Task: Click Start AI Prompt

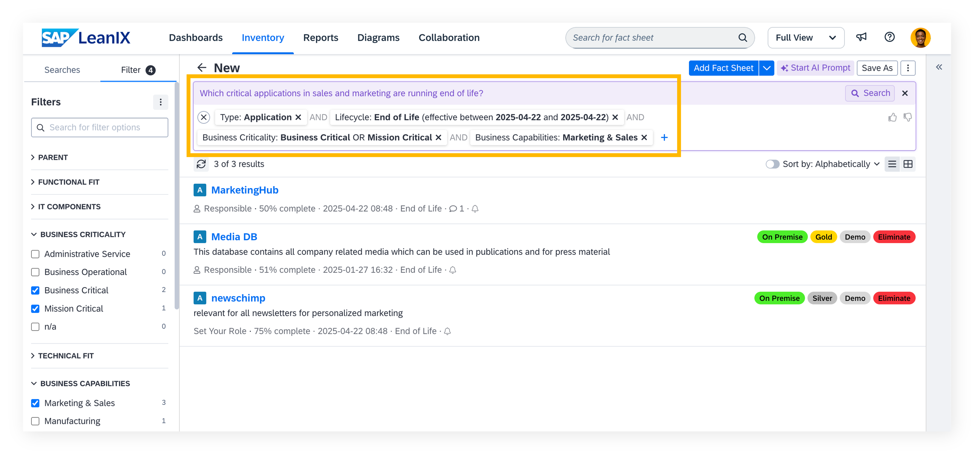Action: pos(815,68)
